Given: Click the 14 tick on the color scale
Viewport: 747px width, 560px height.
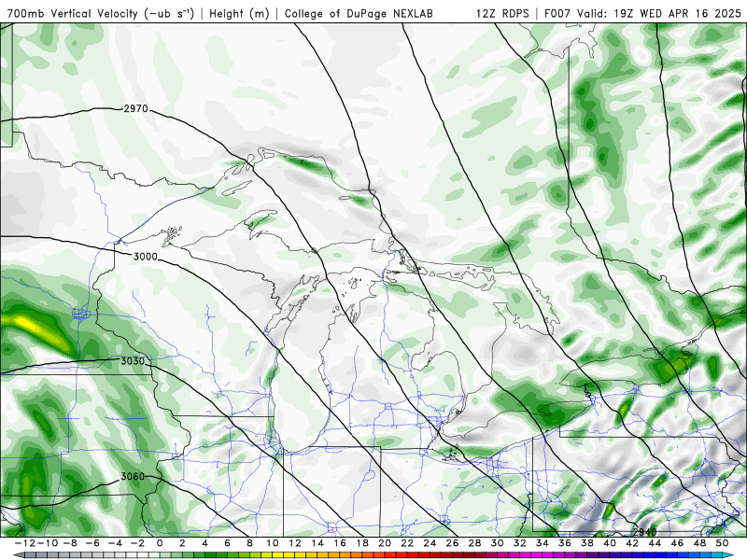Looking at the screenshot, I should tap(317, 543).
